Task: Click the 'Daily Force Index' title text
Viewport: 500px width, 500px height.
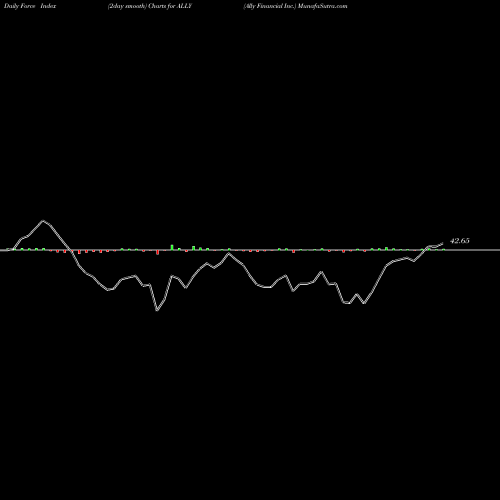Action: pyautogui.click(x=30, y=6)
